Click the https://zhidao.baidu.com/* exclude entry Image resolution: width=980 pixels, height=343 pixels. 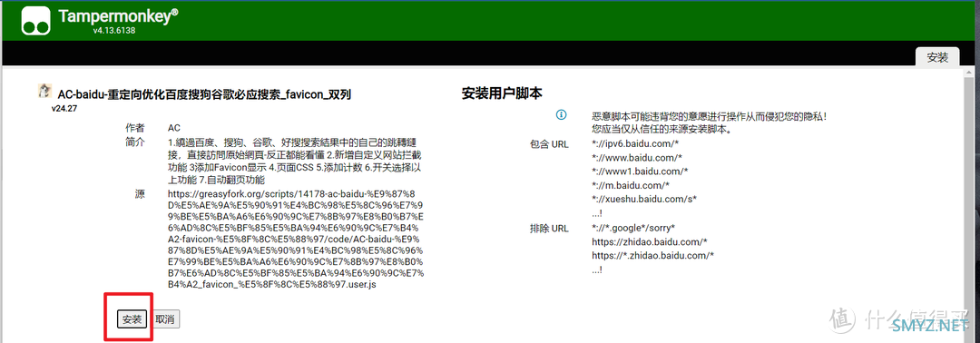[x=650, y=241]
